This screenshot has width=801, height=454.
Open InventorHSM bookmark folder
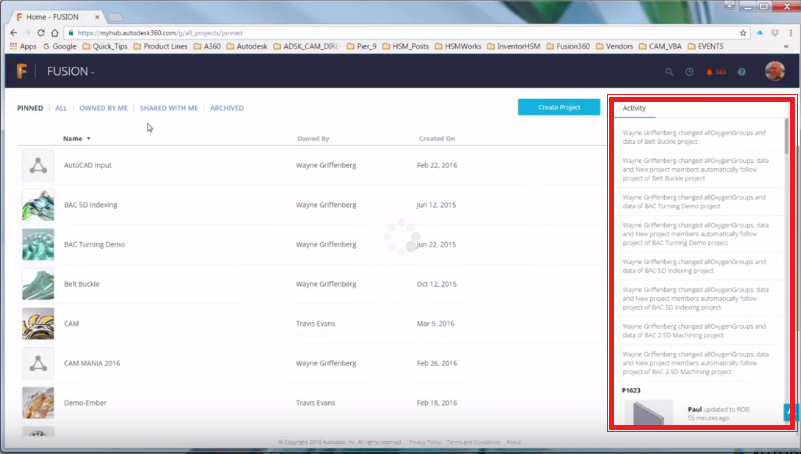point(513,46)
